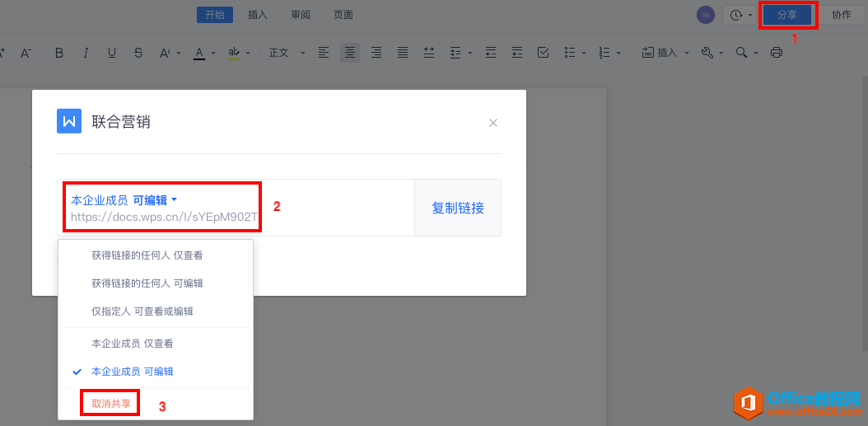Select 获得链接的任何人 可编辑 option
868x426 pixels.
[156, 283]
